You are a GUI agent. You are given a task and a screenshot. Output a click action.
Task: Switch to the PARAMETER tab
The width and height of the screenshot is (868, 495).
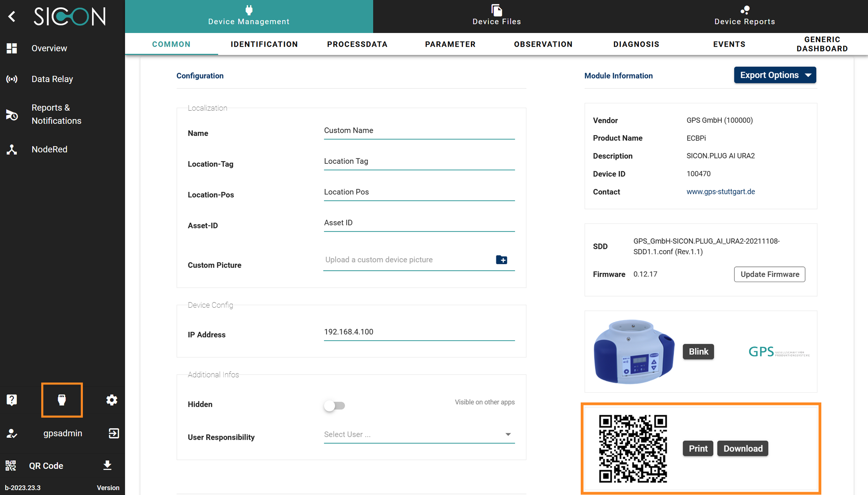tap(450, 44)
